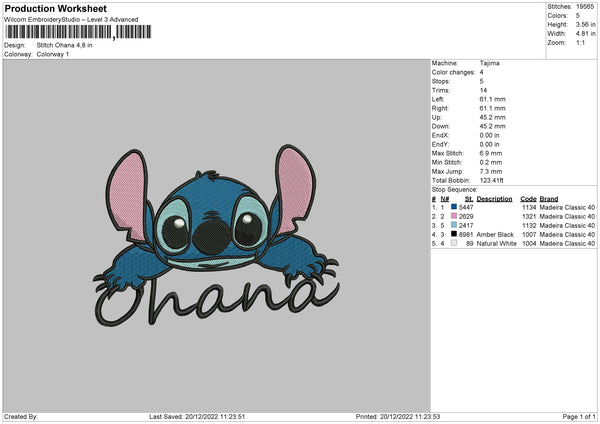Viewport: 600px width, 424px height.
Task: Click the dark blue thread swatch for 5447 stitches
Action: tap(454, 207)
